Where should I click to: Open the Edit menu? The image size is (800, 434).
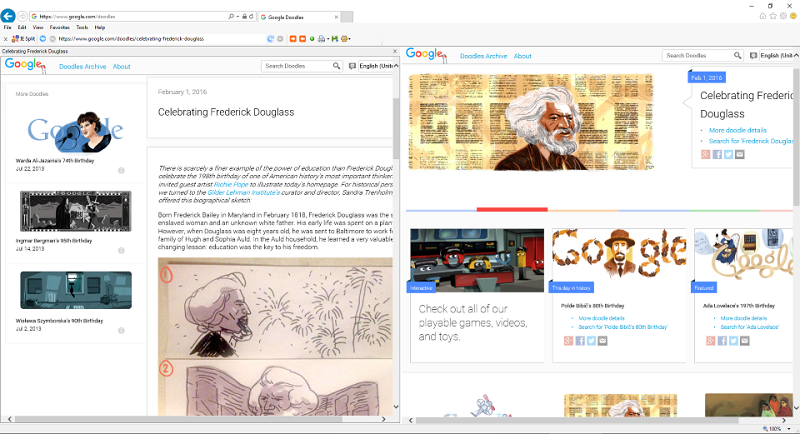pos(22,28)
